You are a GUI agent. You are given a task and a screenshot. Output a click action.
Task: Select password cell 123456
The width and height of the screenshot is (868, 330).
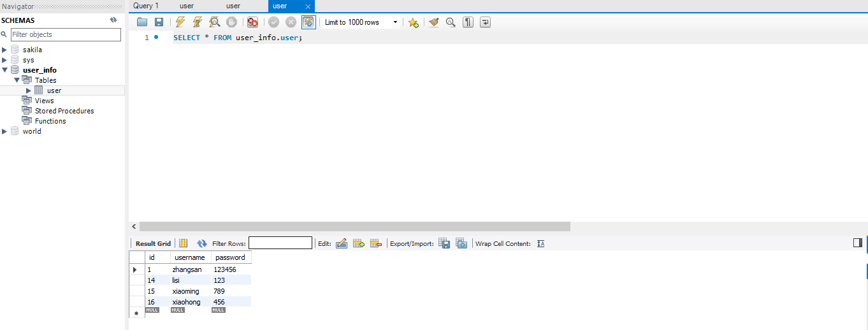(x=231, y=269)
